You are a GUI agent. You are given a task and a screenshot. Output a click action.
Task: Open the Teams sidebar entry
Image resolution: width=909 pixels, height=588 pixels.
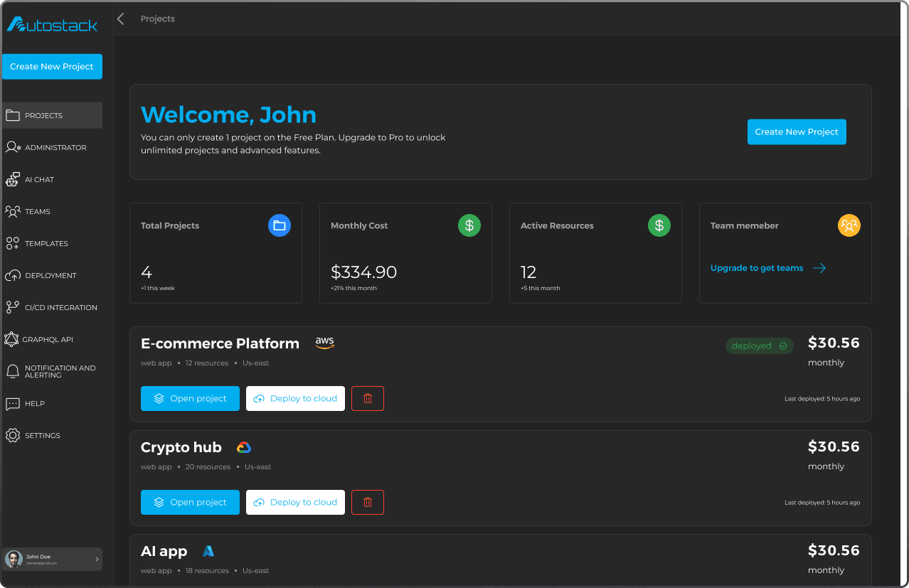point(52,211)
